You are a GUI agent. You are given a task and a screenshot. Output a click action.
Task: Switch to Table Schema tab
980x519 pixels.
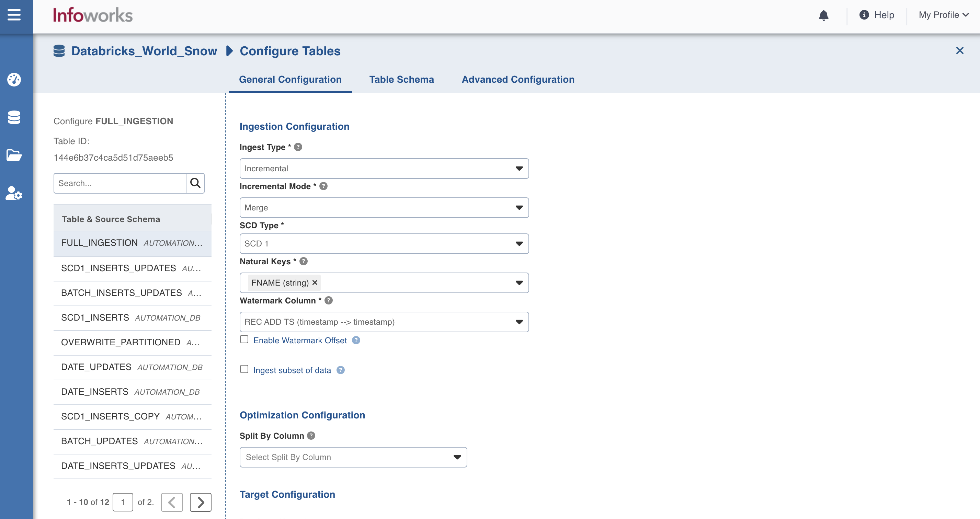tap(401, 80)
